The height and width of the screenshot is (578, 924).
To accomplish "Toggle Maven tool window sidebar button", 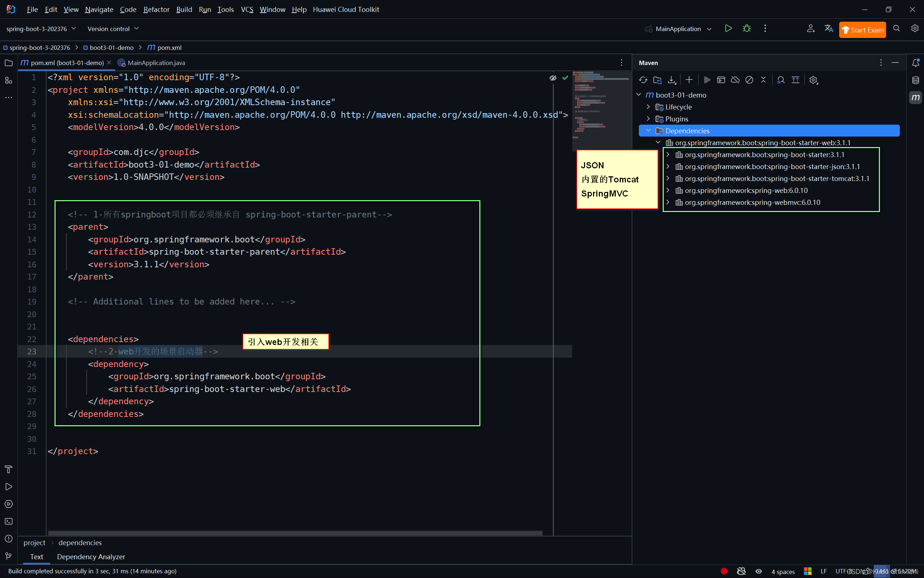I will click(x=916, y=98).
